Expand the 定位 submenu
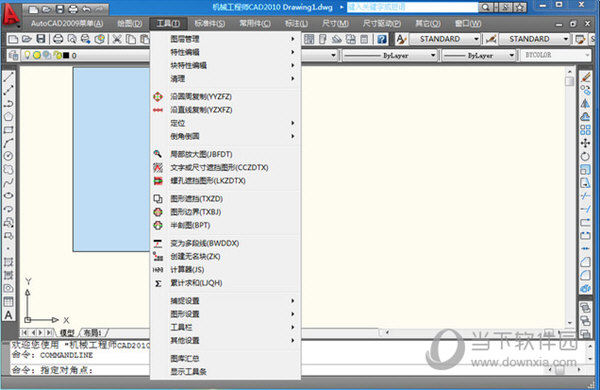 [x=225, y=123]
